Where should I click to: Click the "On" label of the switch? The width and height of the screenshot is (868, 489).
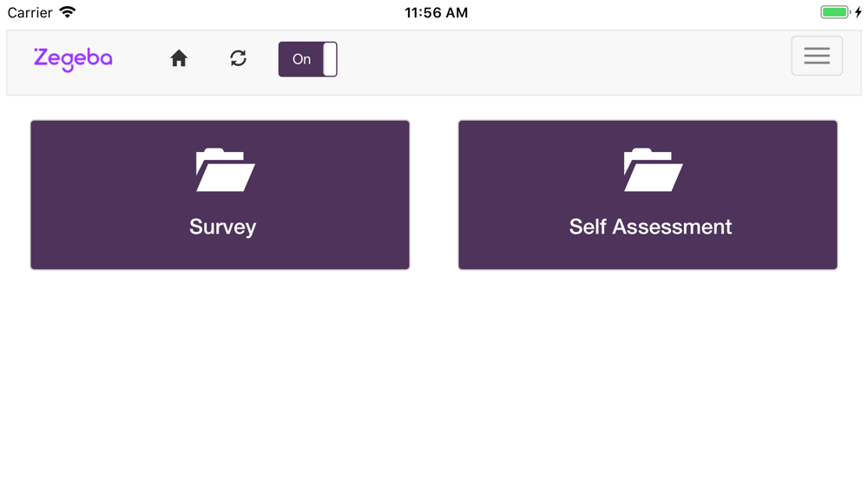pyautogui.click(x=301, y=59)
